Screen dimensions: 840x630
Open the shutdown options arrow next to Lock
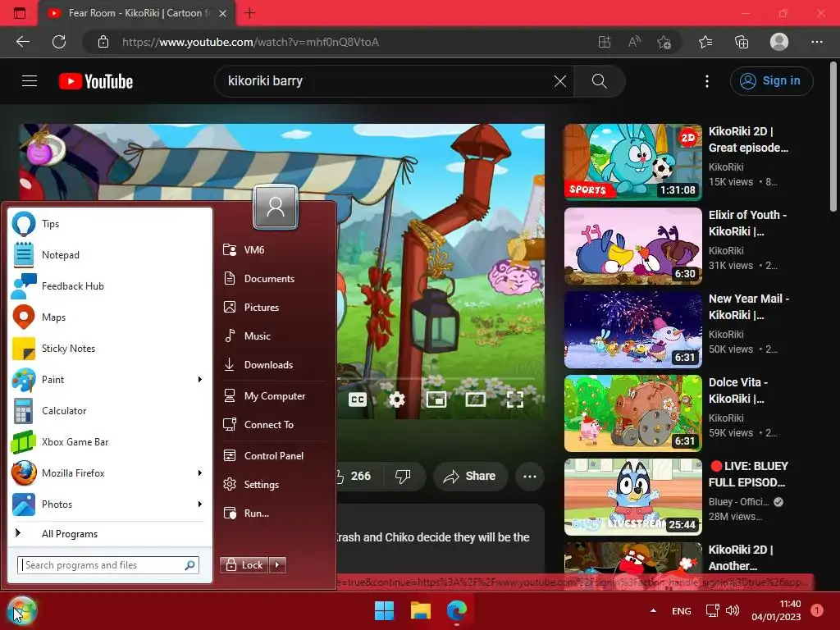coord(277,564)
